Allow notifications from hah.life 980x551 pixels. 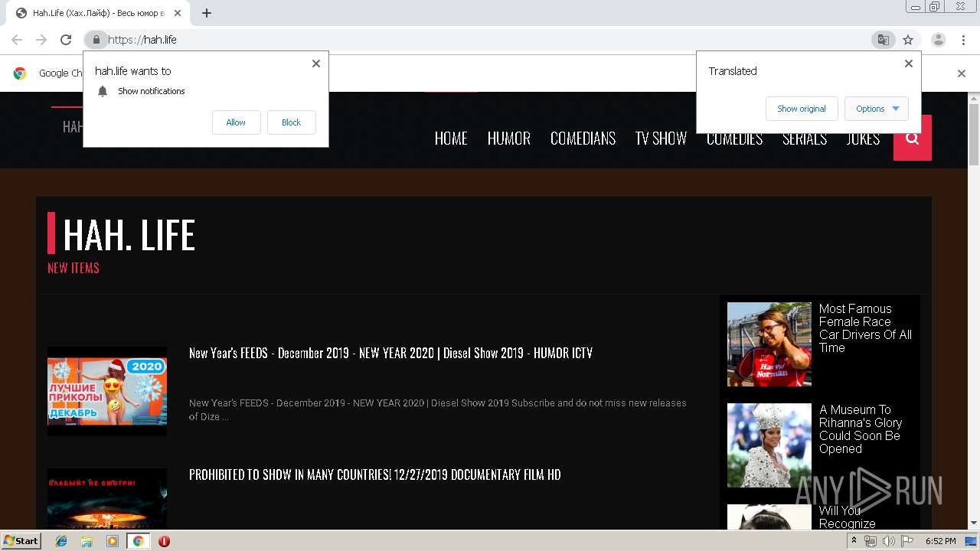pyautogui.click(x=236, y=122)
